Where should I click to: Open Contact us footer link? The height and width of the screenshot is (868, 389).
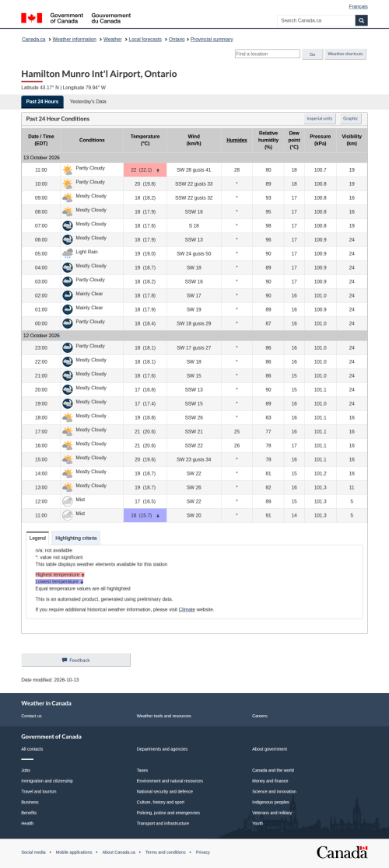31,716
